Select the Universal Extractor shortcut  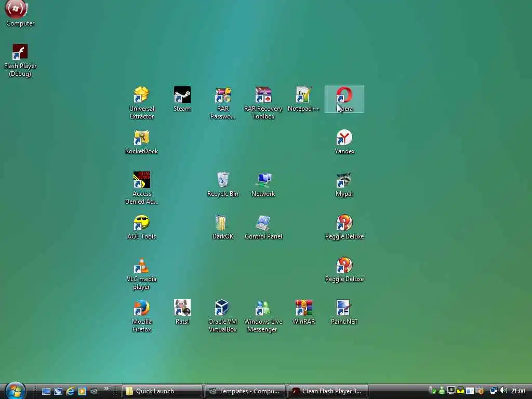tap(141, 103)
